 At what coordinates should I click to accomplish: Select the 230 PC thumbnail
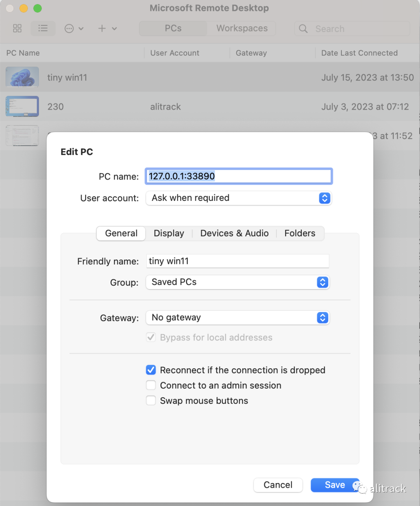click(22, 106)
